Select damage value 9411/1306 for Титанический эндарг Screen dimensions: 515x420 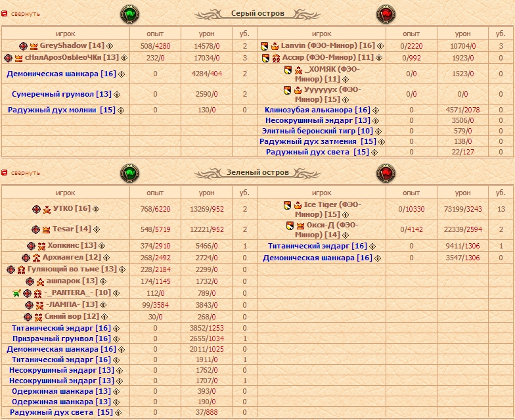pyautogui.click(x=462, y=246)
